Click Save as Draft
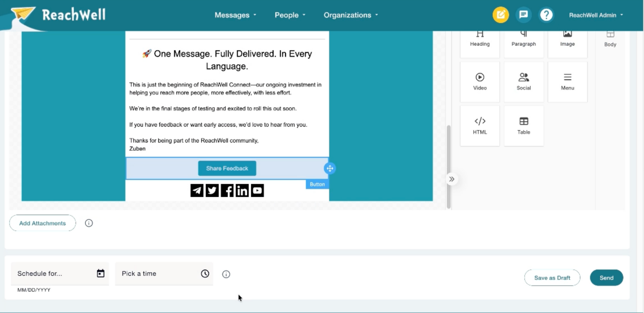This screenshot has width=644, height=313. point(552,278)
